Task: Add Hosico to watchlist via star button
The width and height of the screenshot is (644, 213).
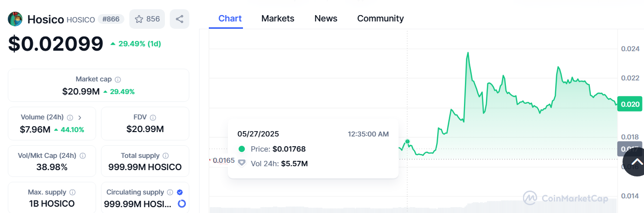Action: [x=147, y=19]
